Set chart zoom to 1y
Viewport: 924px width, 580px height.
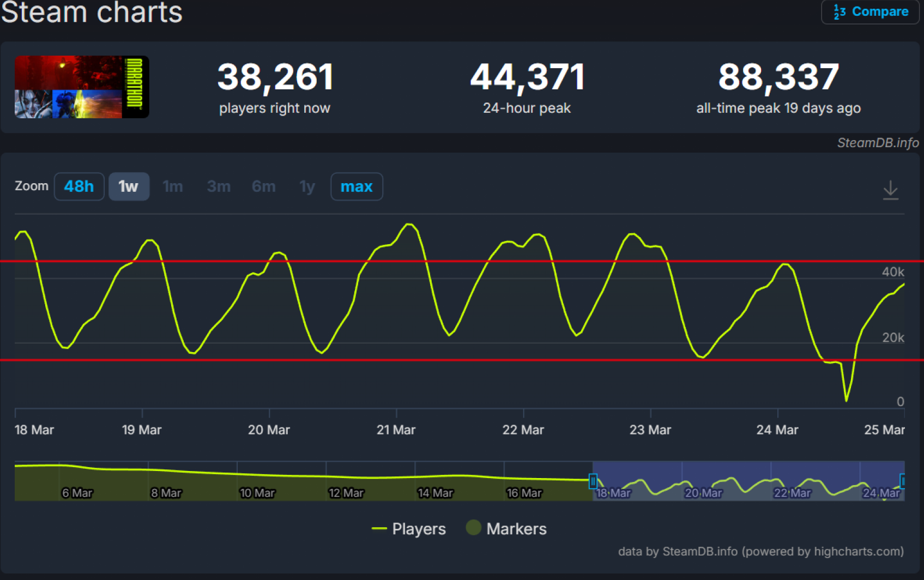tap(307, 186)
